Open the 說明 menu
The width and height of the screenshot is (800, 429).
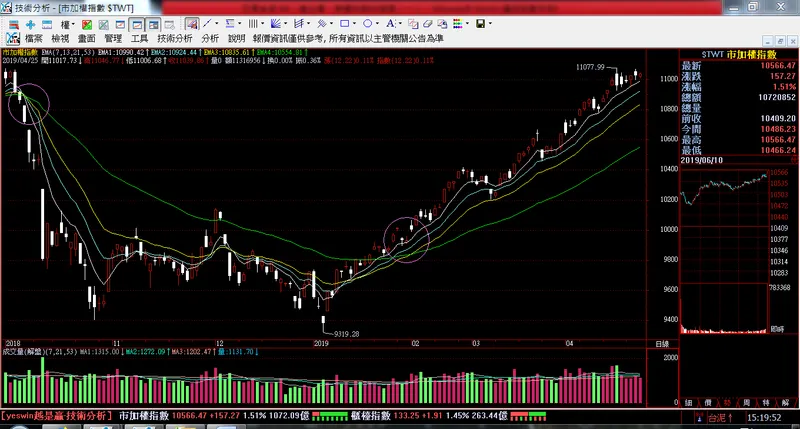pos(236,38)
